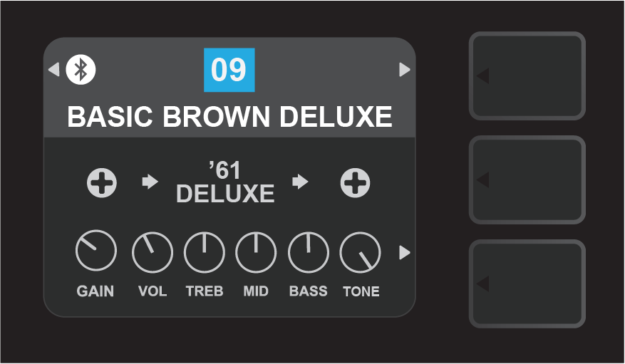The width and height of the screenshot is (625, 364).
Task: Push the bottom layer button
Action: coord(527,284)
